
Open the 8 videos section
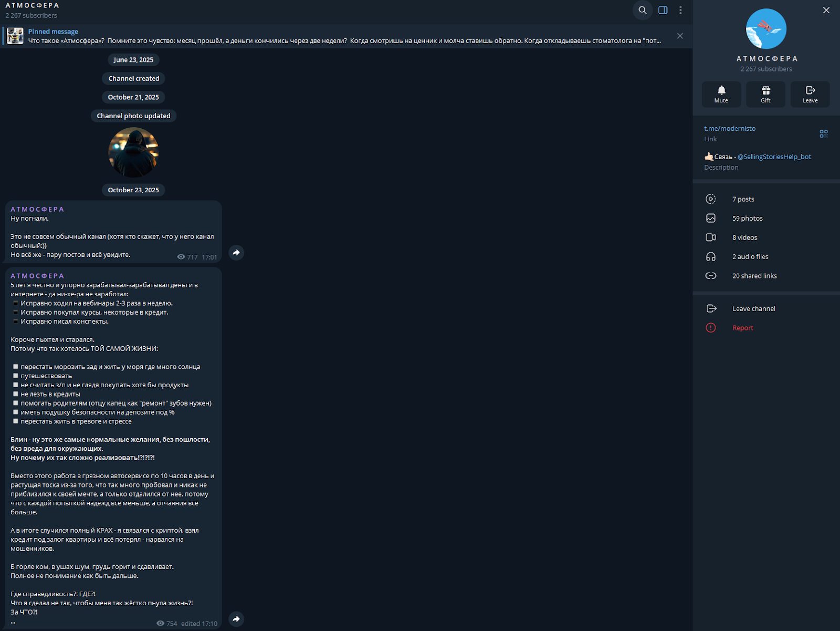point(766,237)
